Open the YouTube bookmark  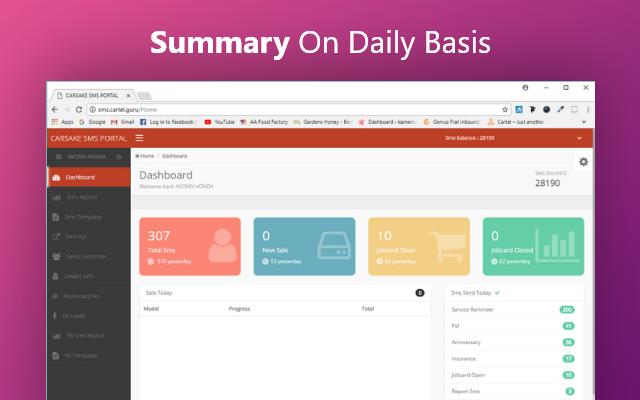(x=219, y=122)
